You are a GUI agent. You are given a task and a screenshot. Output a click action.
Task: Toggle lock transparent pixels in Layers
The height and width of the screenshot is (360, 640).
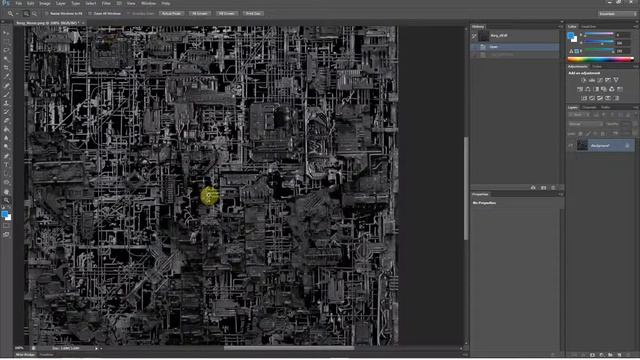[580, 133]
